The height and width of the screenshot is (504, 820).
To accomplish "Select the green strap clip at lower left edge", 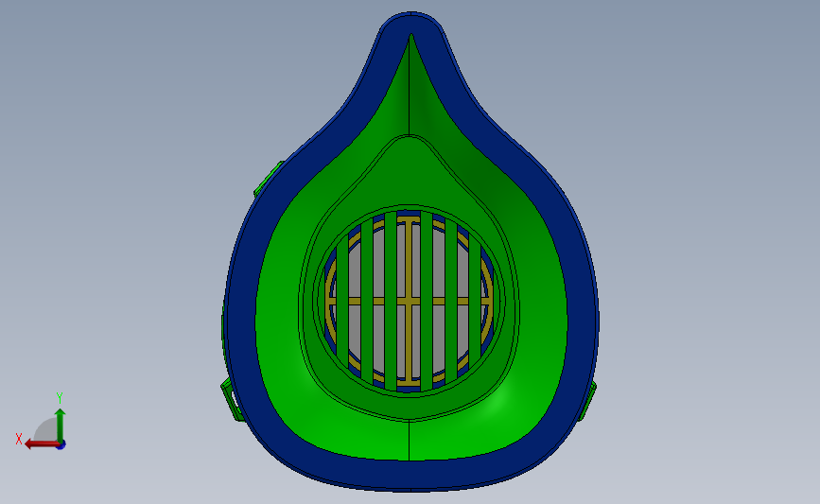I will [x=232, y=399].
